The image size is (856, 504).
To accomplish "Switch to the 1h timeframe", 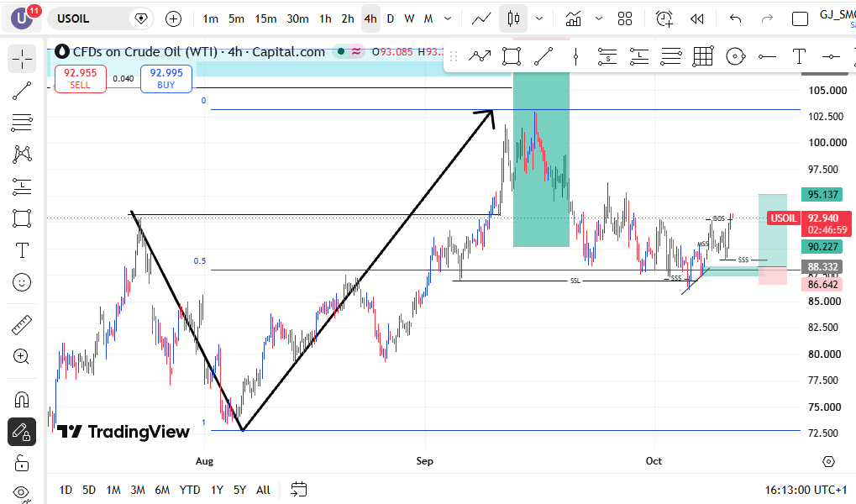I will tap(325, 19).
